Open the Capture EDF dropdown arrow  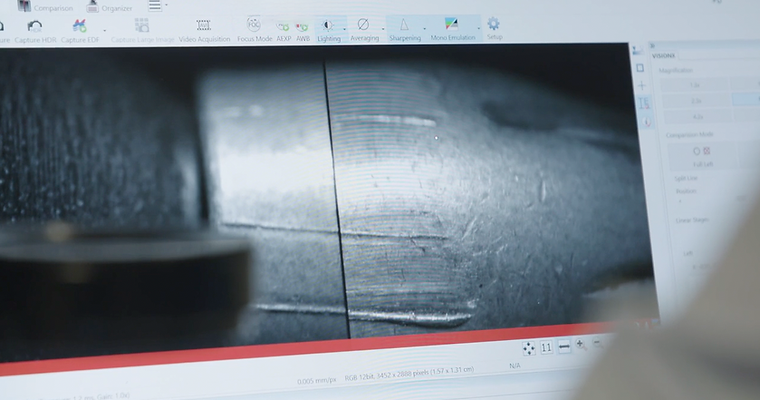[105, 31]
